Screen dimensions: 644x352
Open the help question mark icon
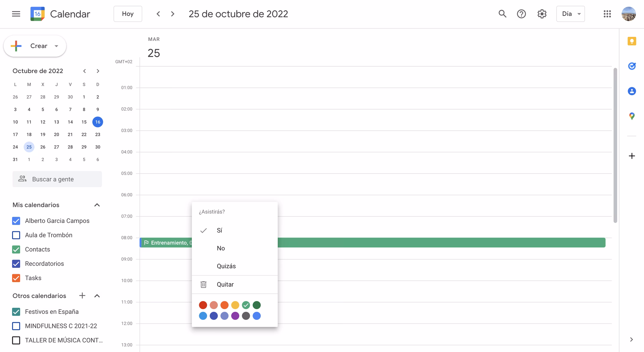pyautogui.click(x=521, y=14)
